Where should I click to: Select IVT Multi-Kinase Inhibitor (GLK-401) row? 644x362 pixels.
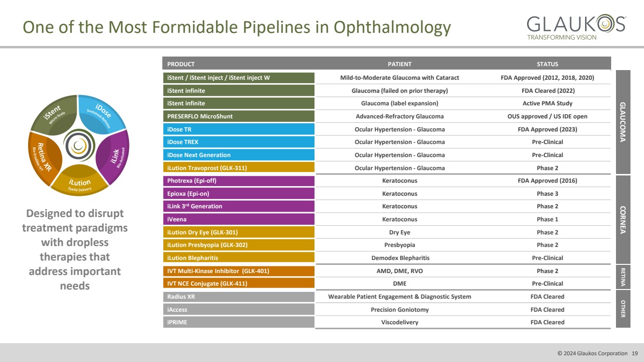pos(239,271)
